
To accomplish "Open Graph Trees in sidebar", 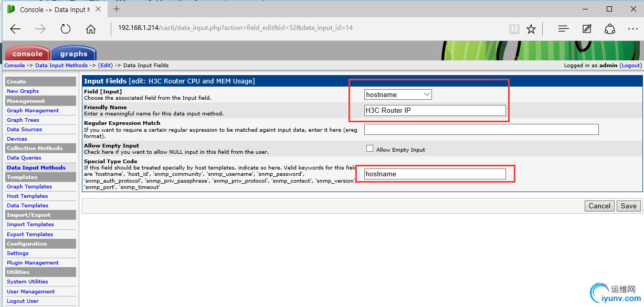I will (x=23, y=120).
